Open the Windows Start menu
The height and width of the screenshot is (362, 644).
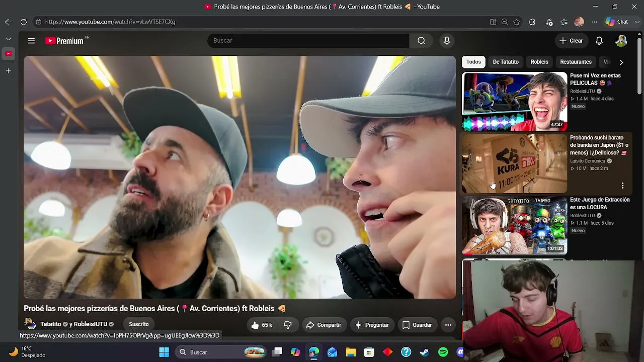164,352
